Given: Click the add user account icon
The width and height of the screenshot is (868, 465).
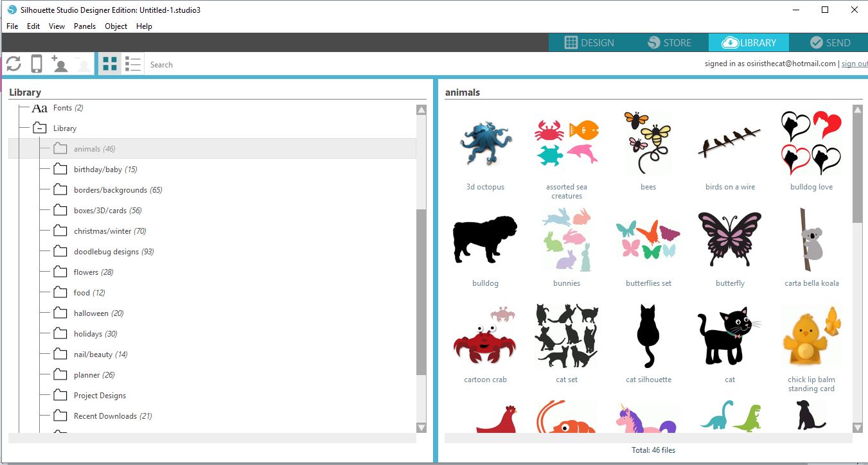Looking at the screenshot, I should click(x=59, y=64).
